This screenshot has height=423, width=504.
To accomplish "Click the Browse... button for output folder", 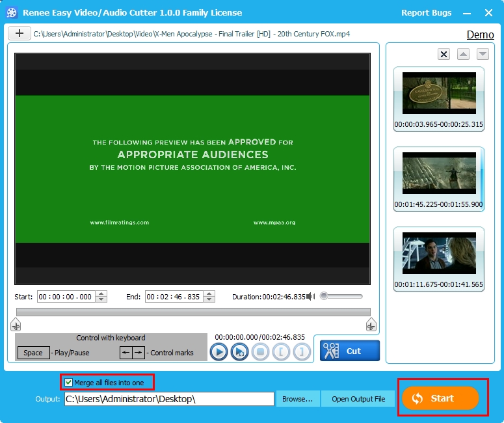I will click(x=297, y=399).
